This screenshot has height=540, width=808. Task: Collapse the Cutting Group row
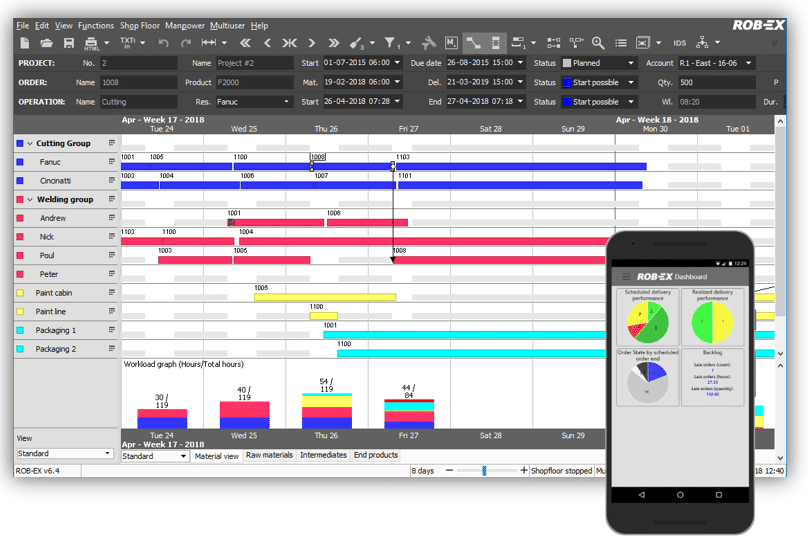[30, 143]
